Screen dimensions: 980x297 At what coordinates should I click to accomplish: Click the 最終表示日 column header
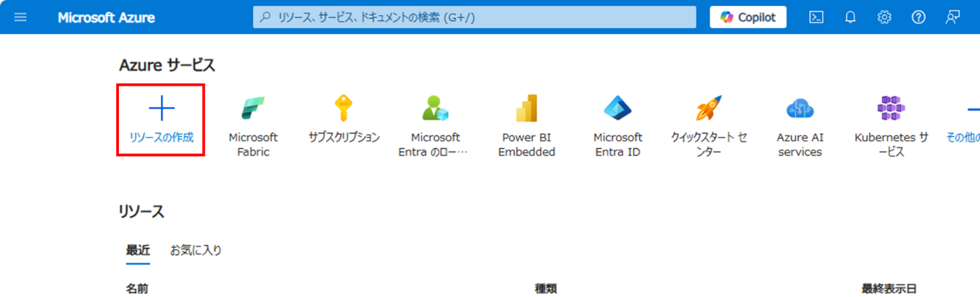coord(889,288)
